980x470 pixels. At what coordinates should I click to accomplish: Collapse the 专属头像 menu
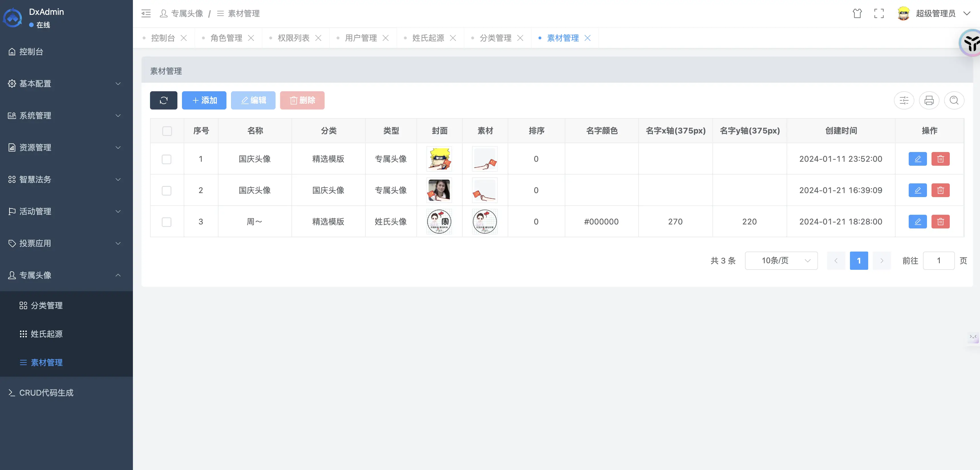[66, 275]
